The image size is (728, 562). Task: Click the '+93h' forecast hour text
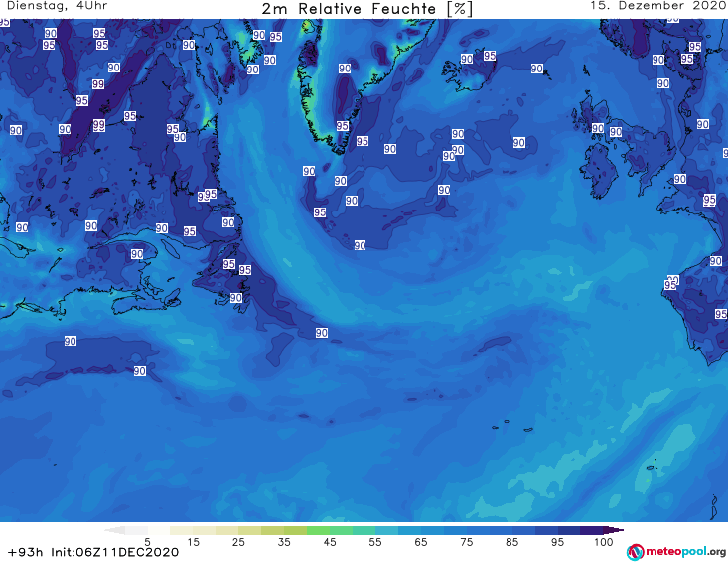pos(26,552)
